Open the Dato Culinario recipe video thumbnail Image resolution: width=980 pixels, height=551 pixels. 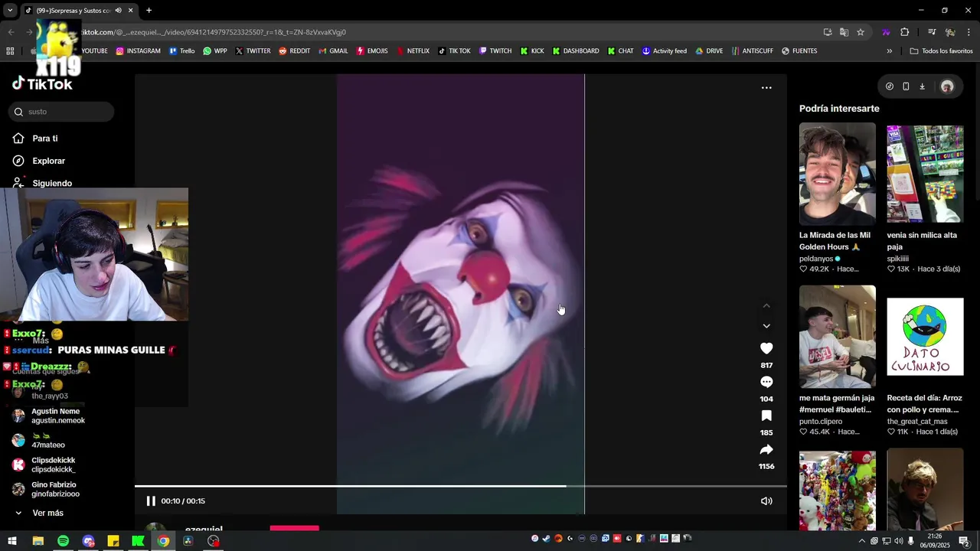coord(925,337)
